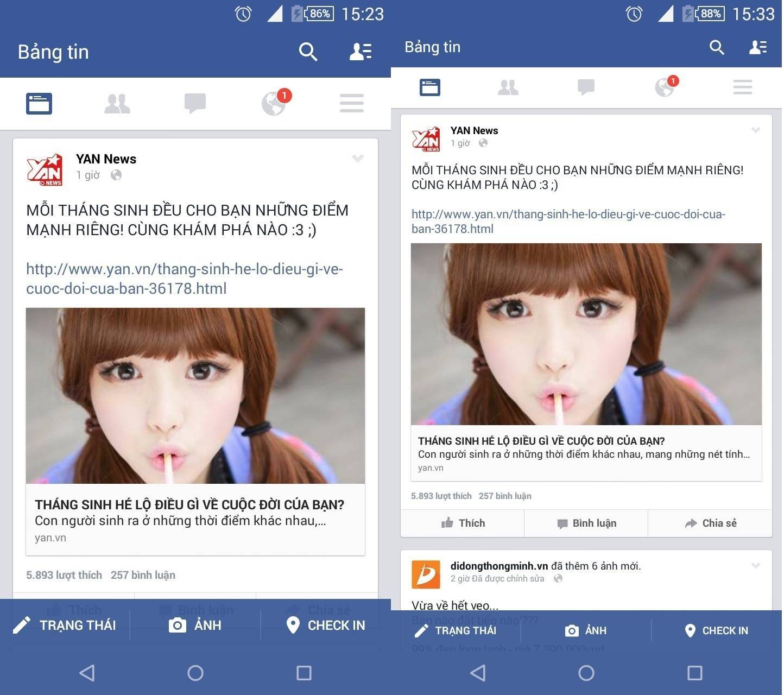Tap Bảng tin title in left screen

(x=53, y=52)
